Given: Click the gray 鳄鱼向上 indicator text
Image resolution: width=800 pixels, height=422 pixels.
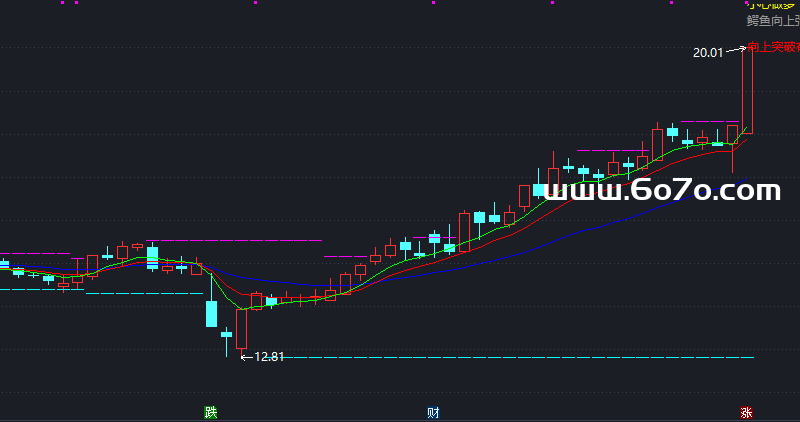Looking at the screenshot, I should (773, 20).
